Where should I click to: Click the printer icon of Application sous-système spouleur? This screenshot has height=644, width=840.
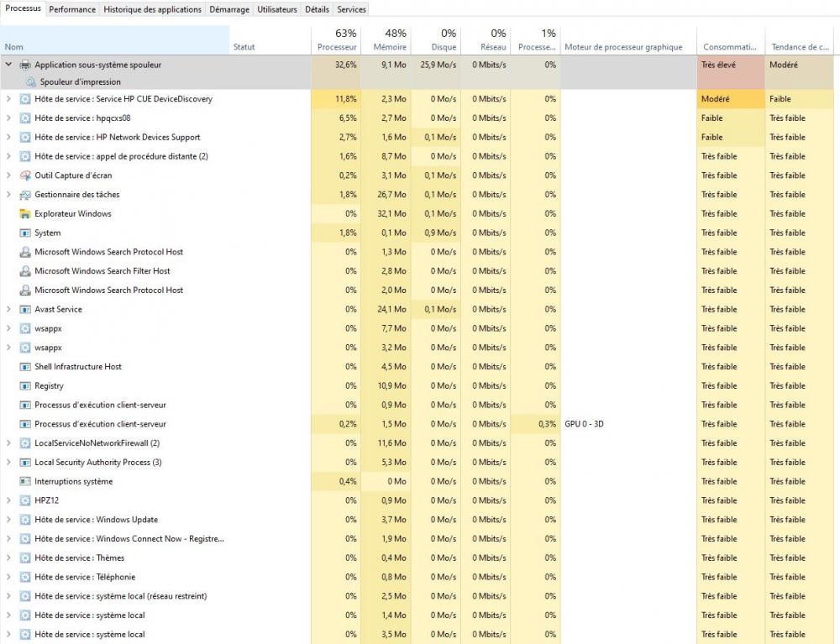coord(25,65)
